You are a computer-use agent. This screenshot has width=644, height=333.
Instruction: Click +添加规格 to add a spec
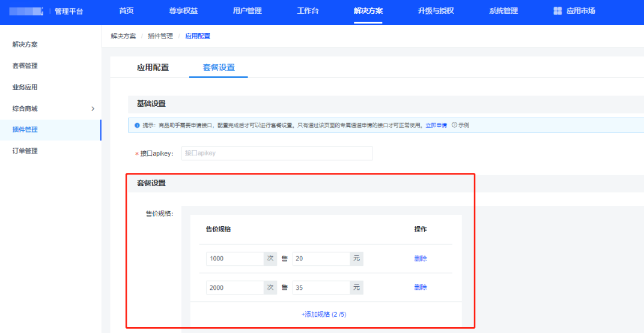pos(324,314)
